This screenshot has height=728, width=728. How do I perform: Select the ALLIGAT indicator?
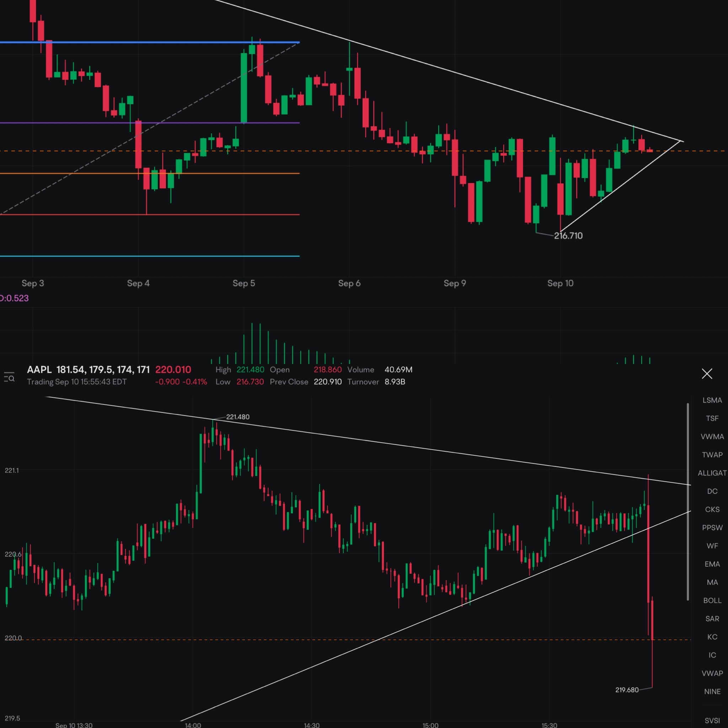tap(712, 473)
